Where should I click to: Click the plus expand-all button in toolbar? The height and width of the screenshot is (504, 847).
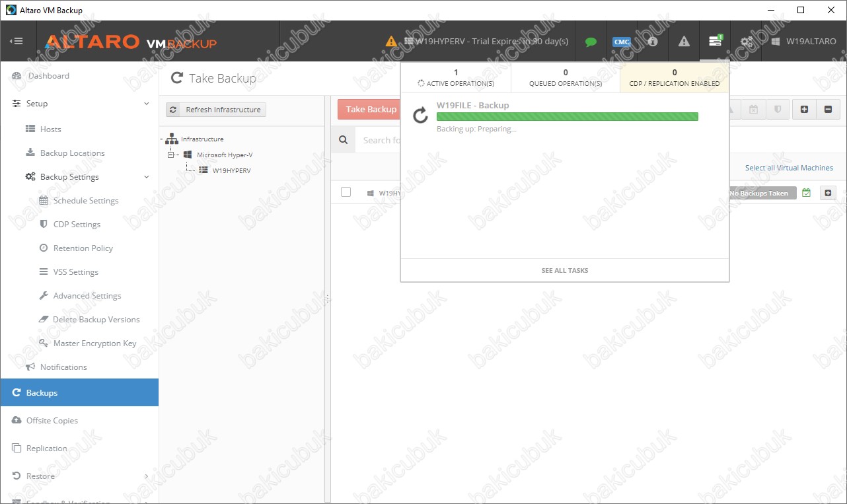click(x=804, y=110)
